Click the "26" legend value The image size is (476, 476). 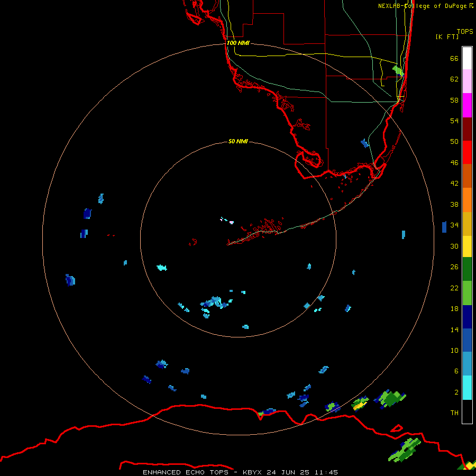(x=454, y=267)
